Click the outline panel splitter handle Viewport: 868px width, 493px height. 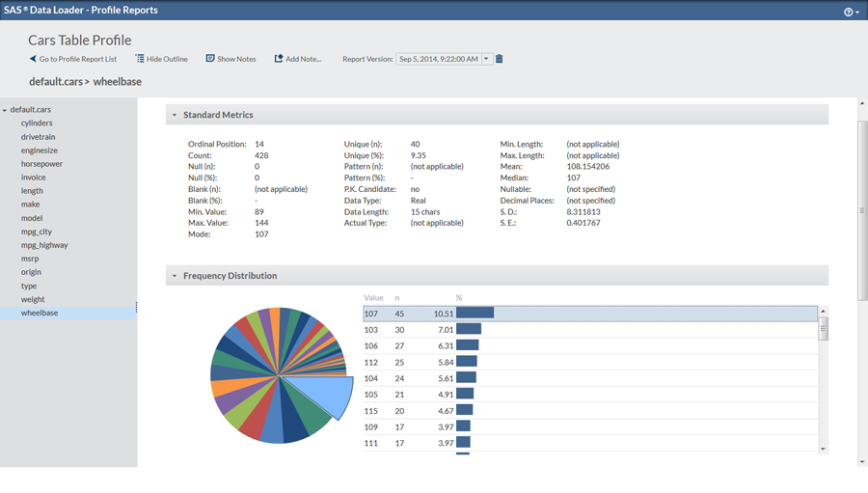(136, 308)
